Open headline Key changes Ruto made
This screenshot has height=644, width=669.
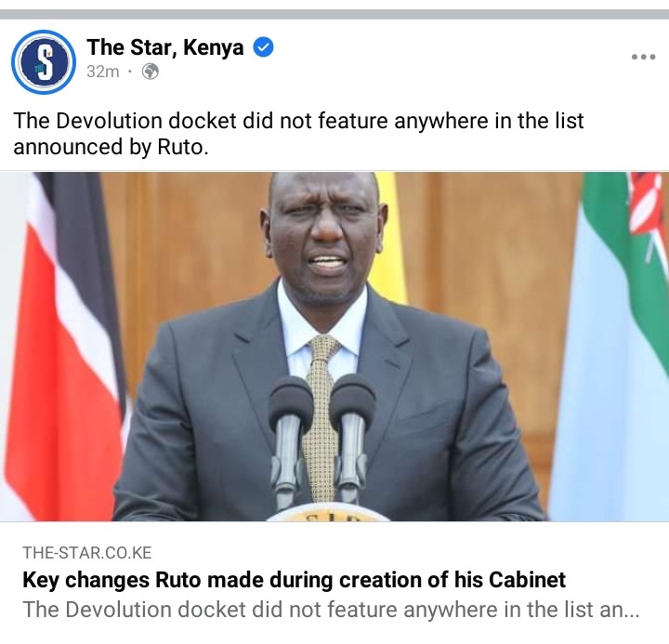pyautogui.click(x=294, y=580)
